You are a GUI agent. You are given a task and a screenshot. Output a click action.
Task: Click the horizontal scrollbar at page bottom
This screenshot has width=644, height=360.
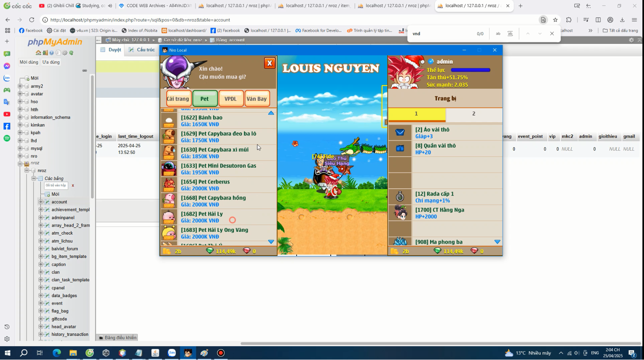click(440, 343)
